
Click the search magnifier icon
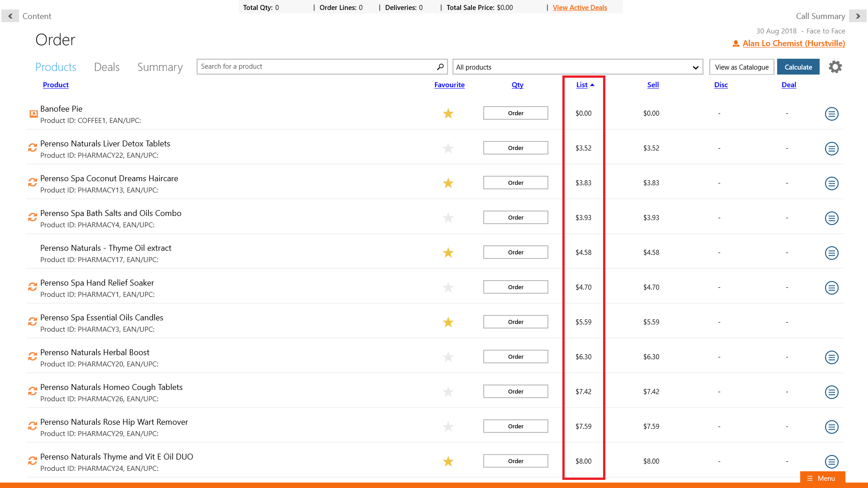(x=440, y=67)
